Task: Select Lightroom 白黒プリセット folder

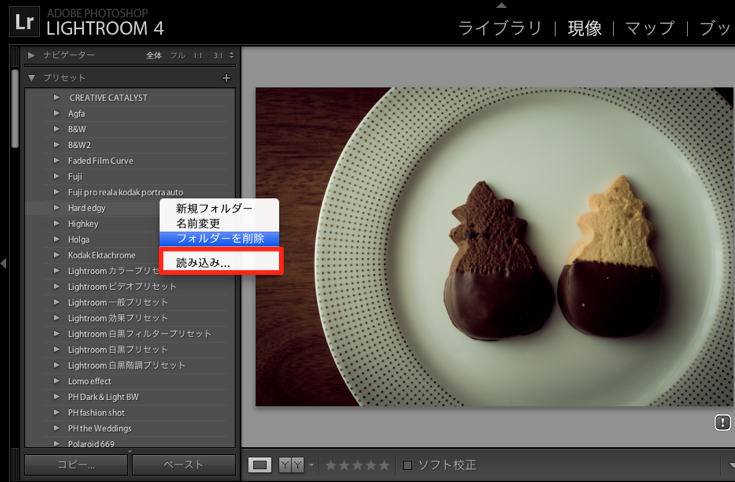Action: point(118,349)
